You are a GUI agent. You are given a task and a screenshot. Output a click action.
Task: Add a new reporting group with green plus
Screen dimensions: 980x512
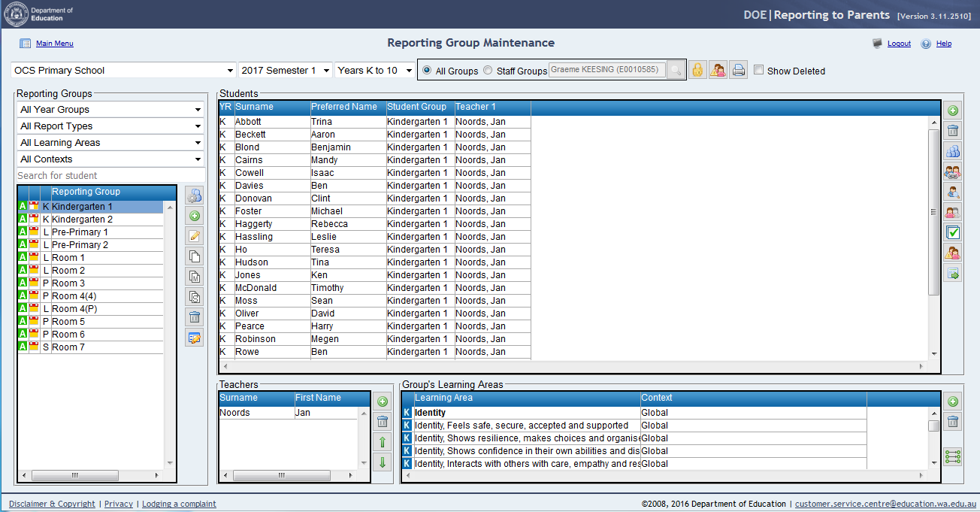click(195, 216)
